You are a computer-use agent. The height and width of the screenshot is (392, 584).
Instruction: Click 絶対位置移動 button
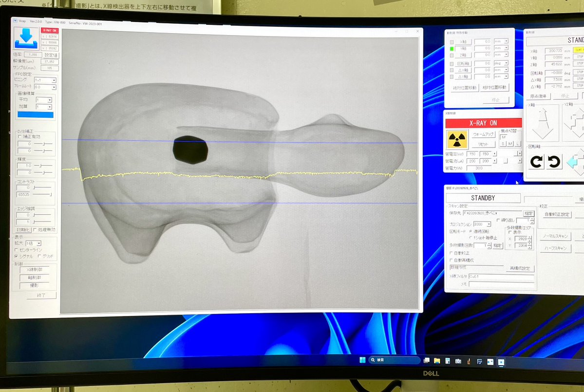[465, 88]
